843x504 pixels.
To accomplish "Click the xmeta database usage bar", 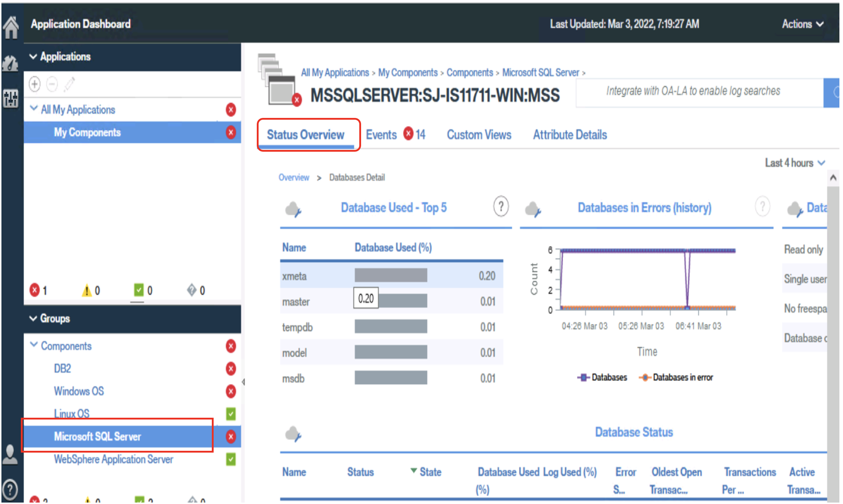I will 391,275.
